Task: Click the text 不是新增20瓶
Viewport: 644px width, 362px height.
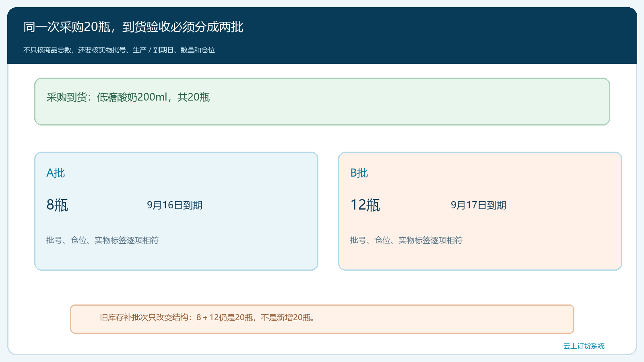Action: pyautogui.click(x=286, y=317)
